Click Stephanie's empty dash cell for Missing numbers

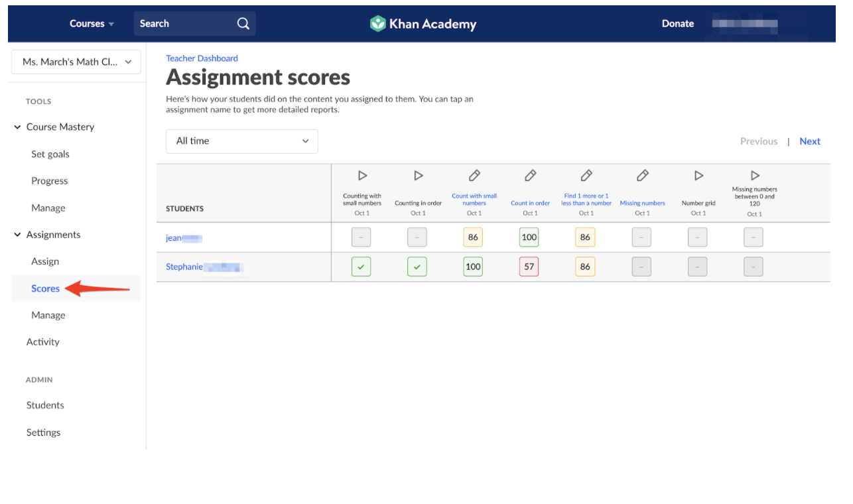tap(641, 267)
